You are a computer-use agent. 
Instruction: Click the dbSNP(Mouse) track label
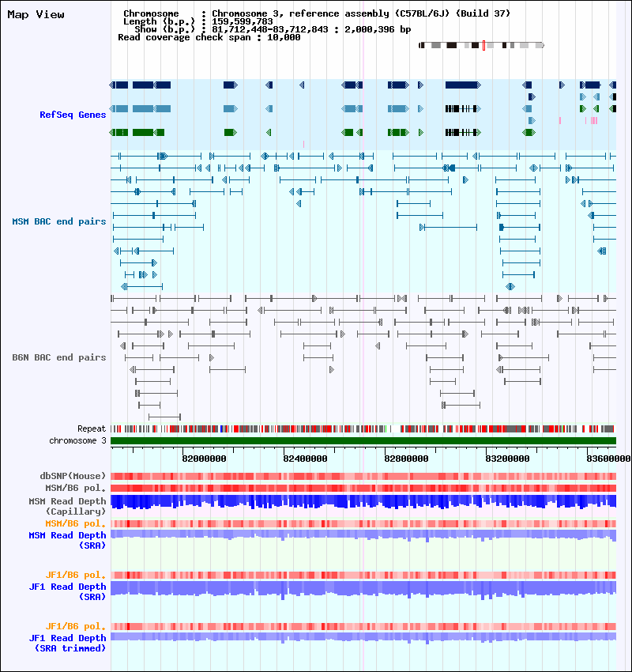pyautogui.click(x=73, y=476)
